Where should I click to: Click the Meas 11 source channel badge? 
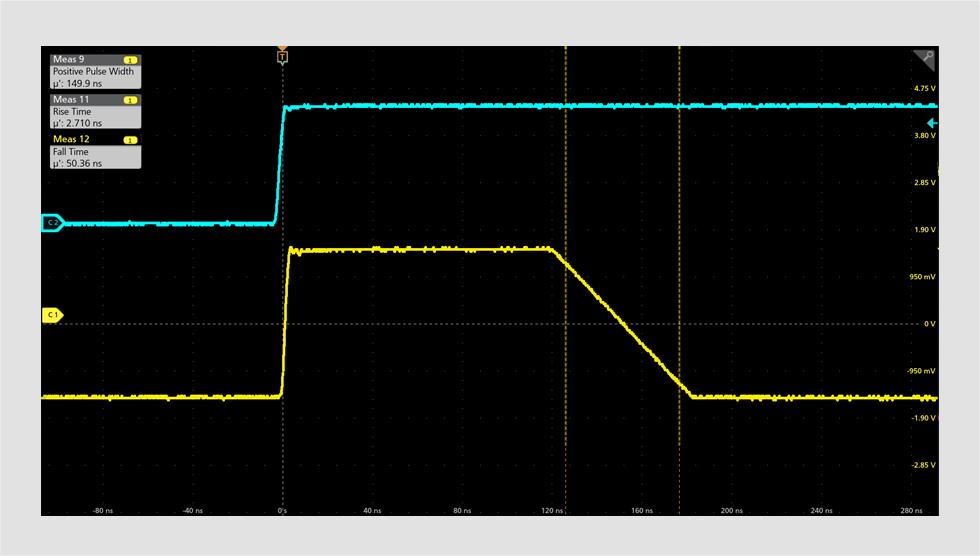pos(130,100)
